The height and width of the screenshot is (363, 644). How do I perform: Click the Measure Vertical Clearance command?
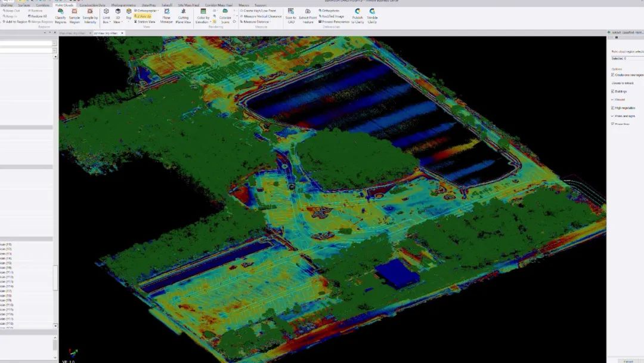point(262,16)
